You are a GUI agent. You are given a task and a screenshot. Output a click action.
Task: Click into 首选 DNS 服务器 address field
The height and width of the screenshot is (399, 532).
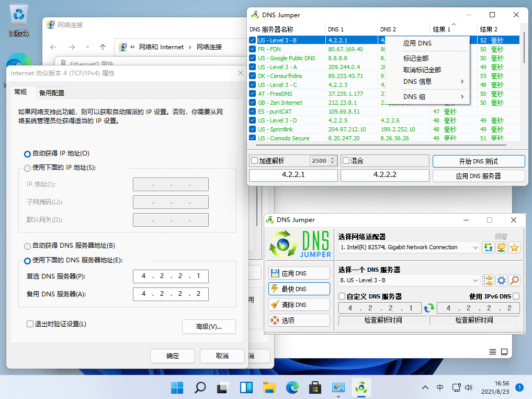pos(171,276)
